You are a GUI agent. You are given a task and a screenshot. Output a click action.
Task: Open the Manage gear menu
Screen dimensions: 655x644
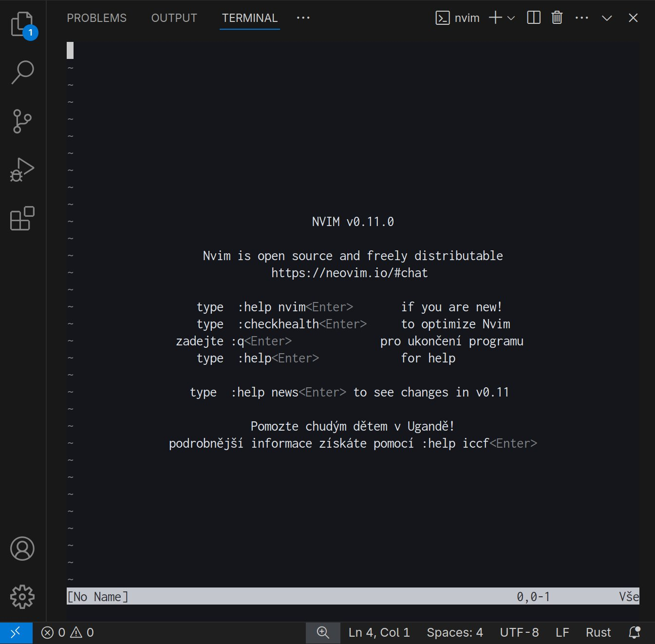point(22,597)
